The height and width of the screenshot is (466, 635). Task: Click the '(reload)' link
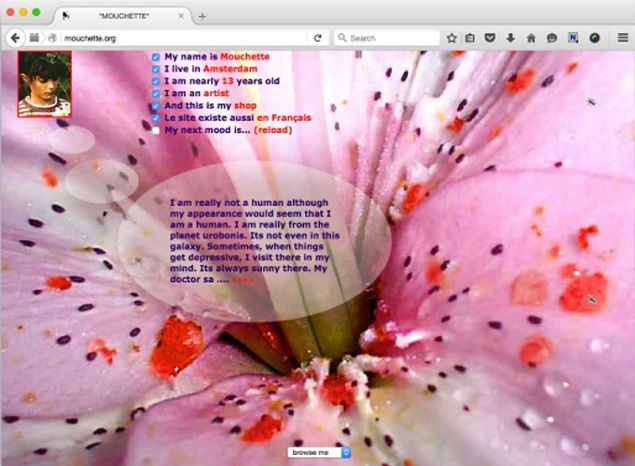pyautogui.click(x=273, y=130)
